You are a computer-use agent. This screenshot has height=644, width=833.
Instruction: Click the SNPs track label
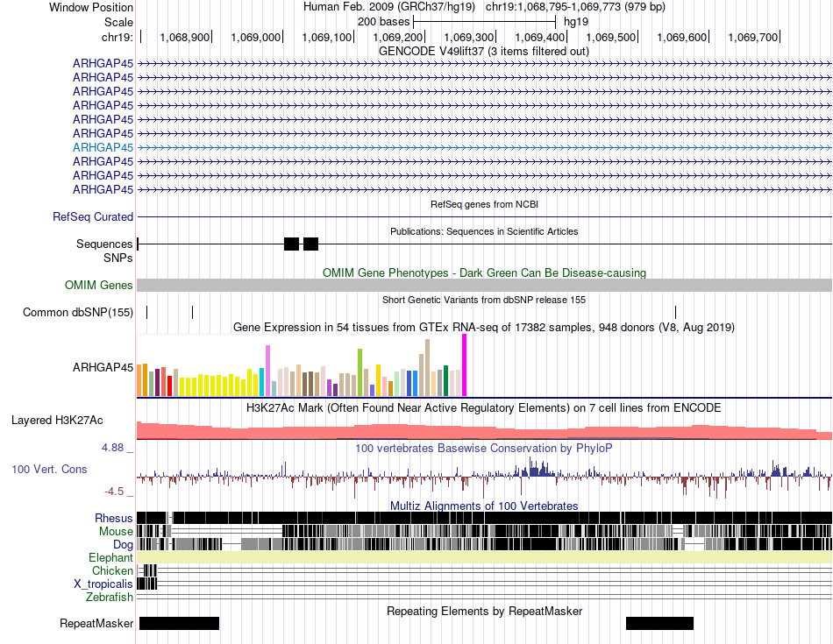(x=118, y=258)
